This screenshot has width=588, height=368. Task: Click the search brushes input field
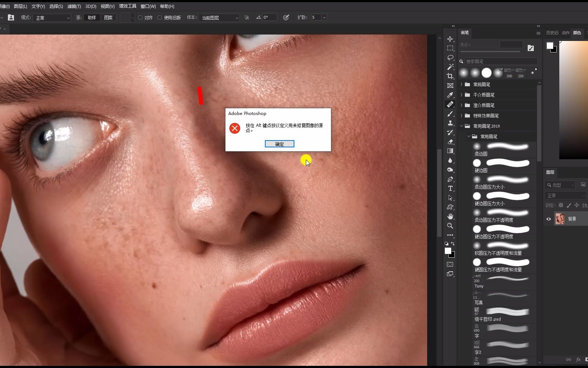coord(501,61)
